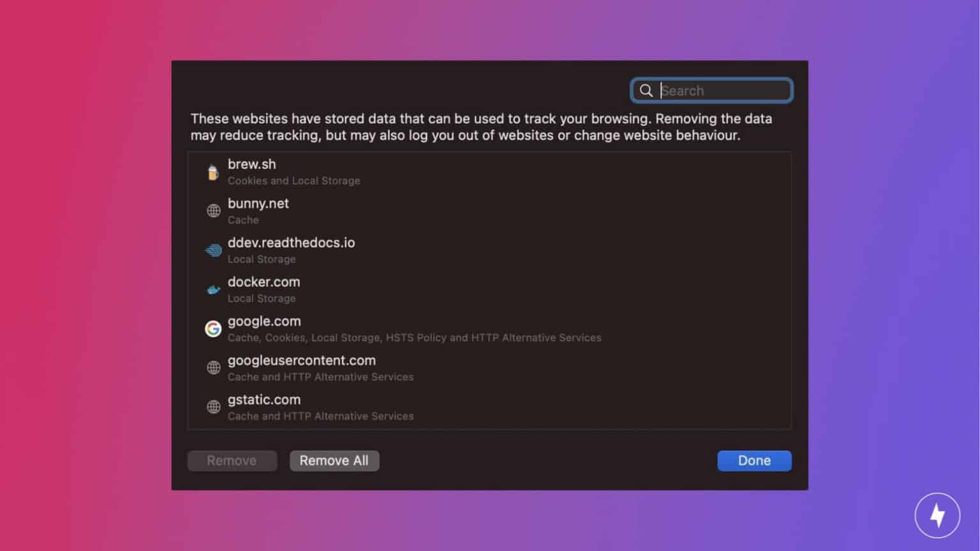Click the Remove button
The image size is (980, 551).
coord(232,460)
